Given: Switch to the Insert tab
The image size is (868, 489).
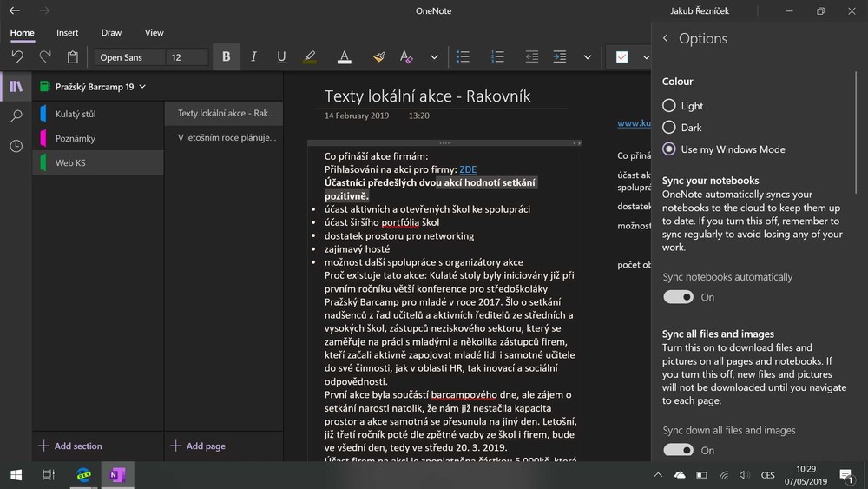Looking at the screenshot, I should tap(68, 33).
